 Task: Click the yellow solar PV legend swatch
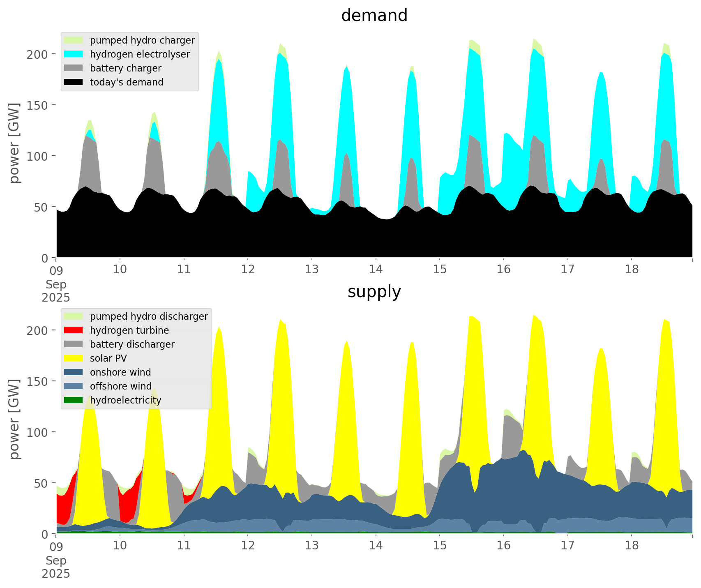coord(74,358)
